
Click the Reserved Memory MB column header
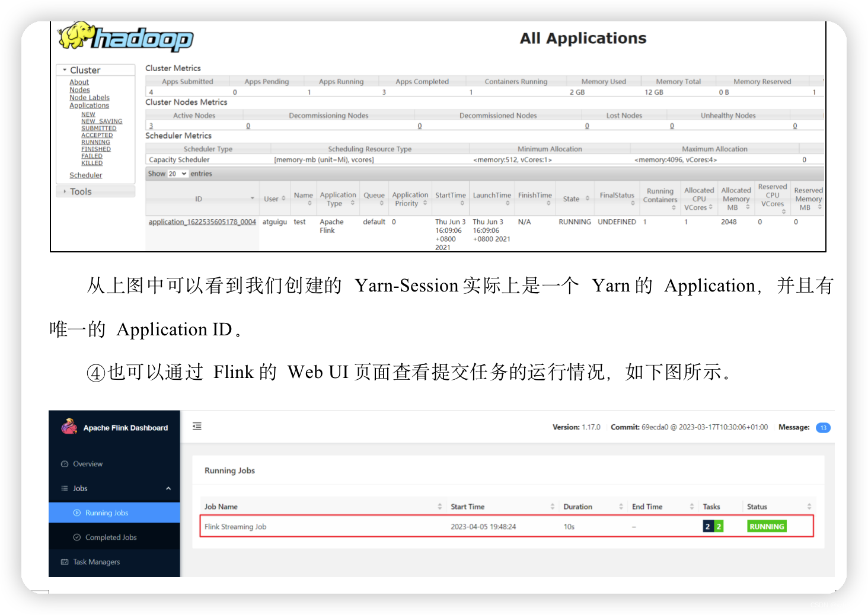coord(808,198)
